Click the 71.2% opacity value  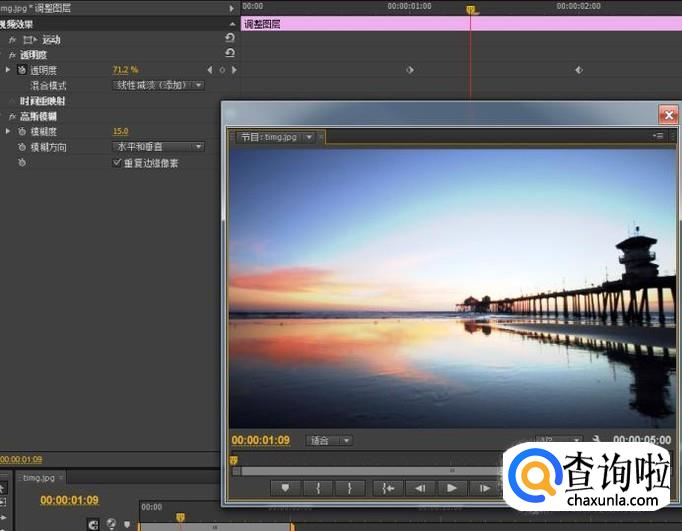(x=125, y=70)
